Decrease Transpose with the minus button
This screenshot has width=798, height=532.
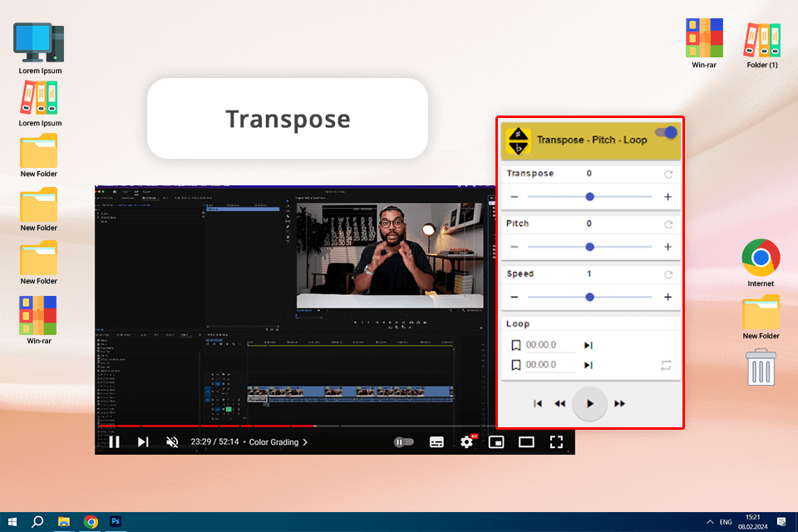(x=514, y=197)
